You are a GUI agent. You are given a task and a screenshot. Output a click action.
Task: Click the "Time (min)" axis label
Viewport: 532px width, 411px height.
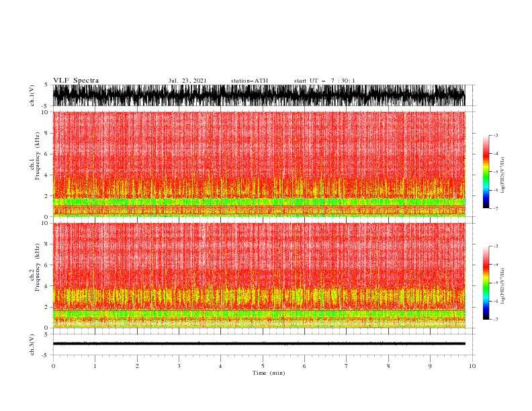click(x=269, y=373)
